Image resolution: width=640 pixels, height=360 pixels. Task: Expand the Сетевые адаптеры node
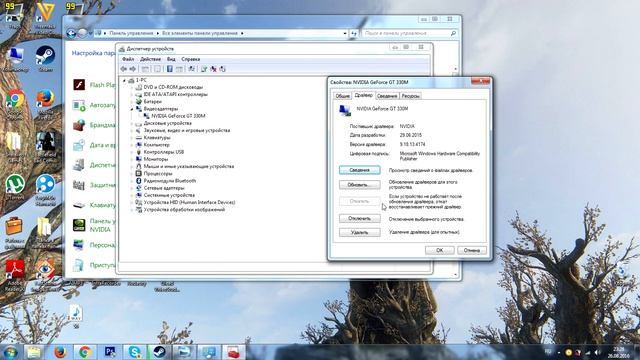(x=131, y=188)
